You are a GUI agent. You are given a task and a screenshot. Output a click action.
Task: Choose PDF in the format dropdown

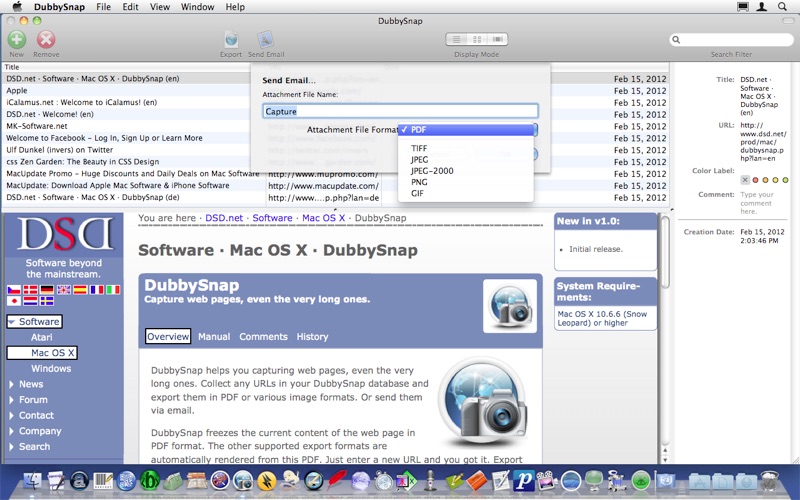coord(465,130)
